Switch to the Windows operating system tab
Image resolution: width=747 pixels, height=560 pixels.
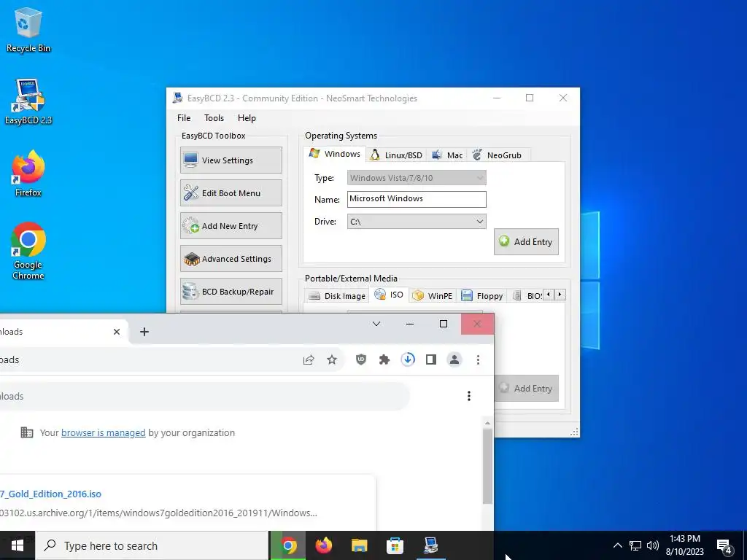[334, 154]
